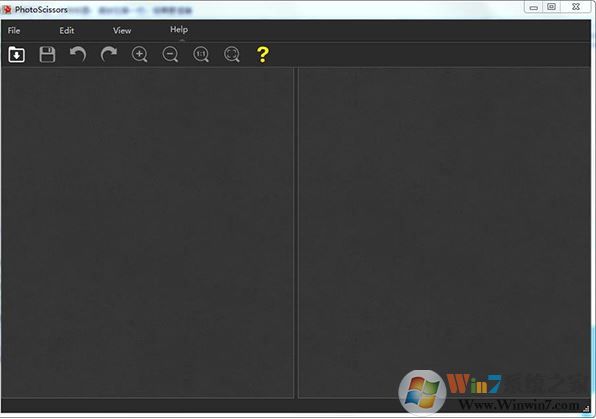Open the View menu
The height and width of the screenshot is (419, 596).
point(122,30)
